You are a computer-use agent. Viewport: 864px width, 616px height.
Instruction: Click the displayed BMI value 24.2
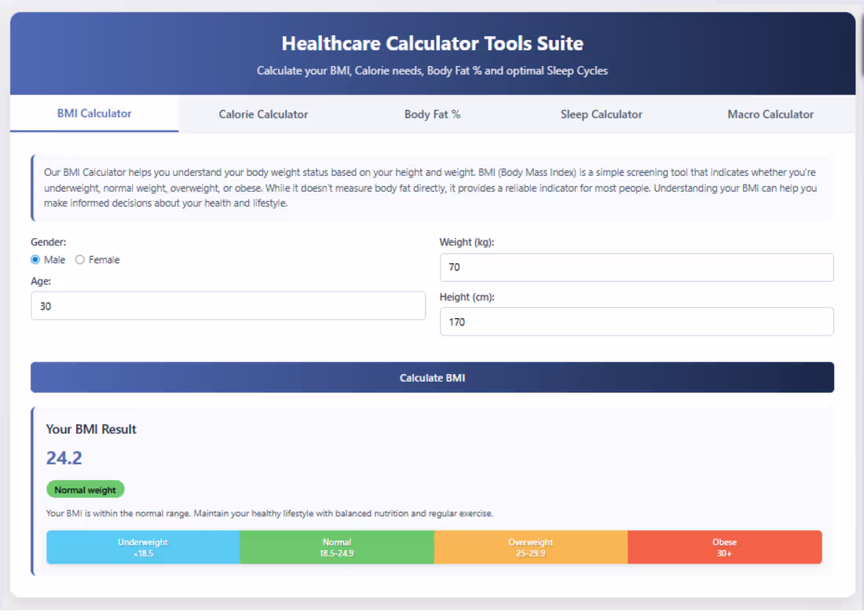[64, 457]
